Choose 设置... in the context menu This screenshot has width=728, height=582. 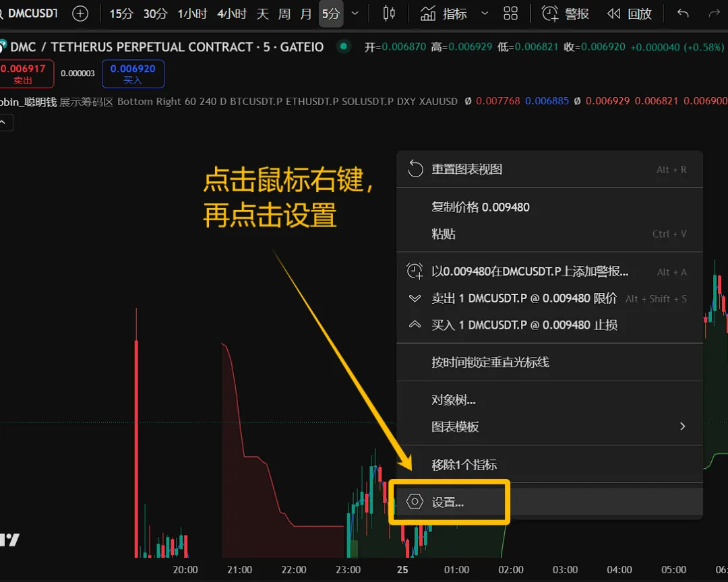pos(448,503)
